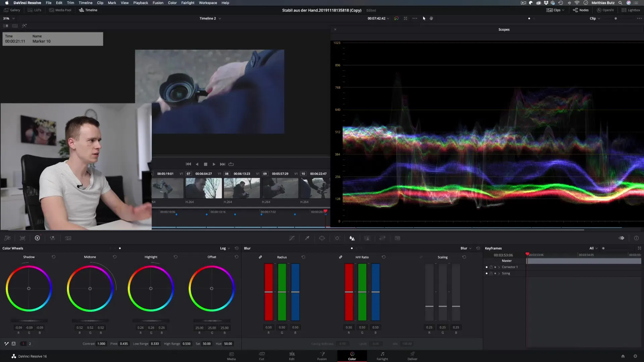The height and width of the screenshot is (362, 644).
Task: Reset the Shadow color wheel
Action: click(x=54, y=257)
